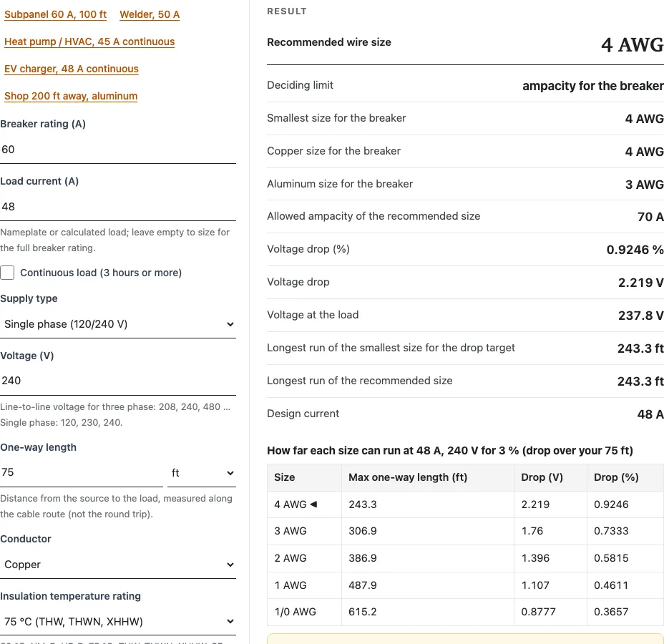Apply the Shop 200 ft away aluminum preset
This screenshot has width=664, height=644.
point(71,96)
